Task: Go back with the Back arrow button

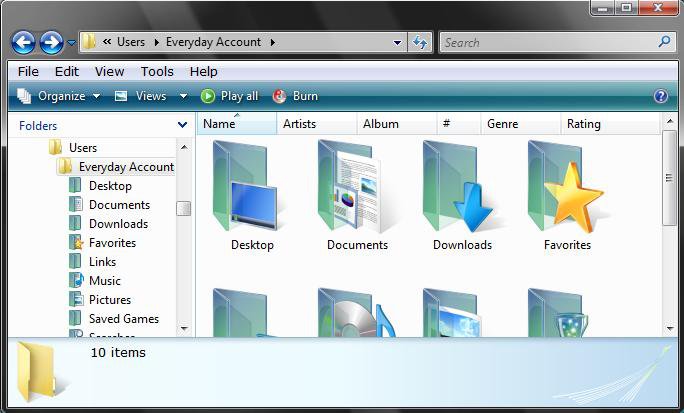Action: click(23, 42)
